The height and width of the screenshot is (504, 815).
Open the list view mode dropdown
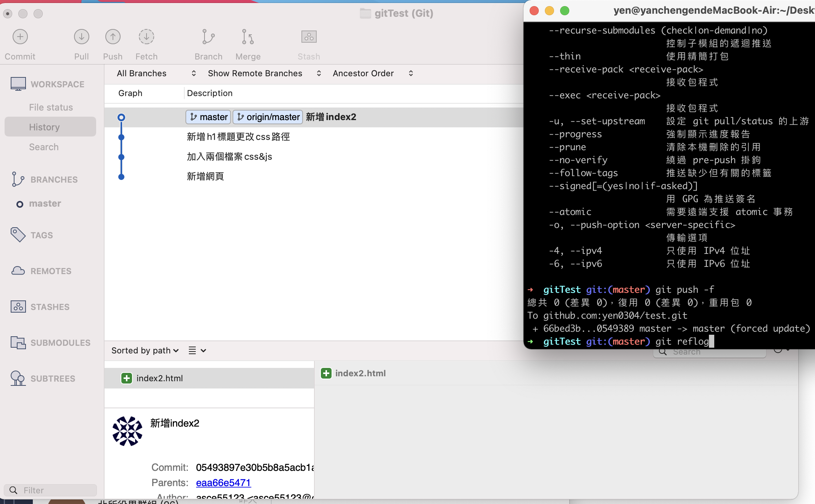tap(197, 350)
